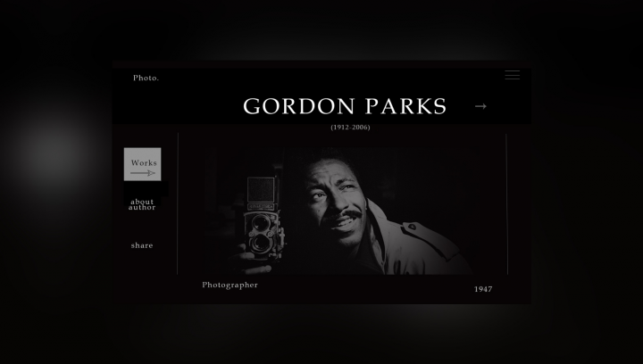The height and width of the screenshot is (364, 643).
Task: Click the arrow next to Gordon Parks
Action: click(x=480, y=106)
